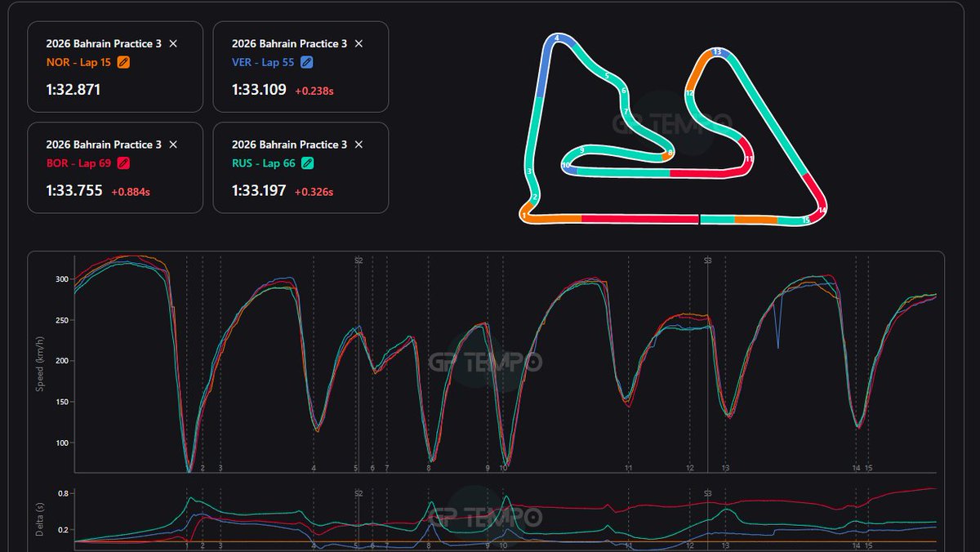The width and height of the screenshot is (980, 552).
Task: Click turn 13 marker on the track map
Action: 716,51
